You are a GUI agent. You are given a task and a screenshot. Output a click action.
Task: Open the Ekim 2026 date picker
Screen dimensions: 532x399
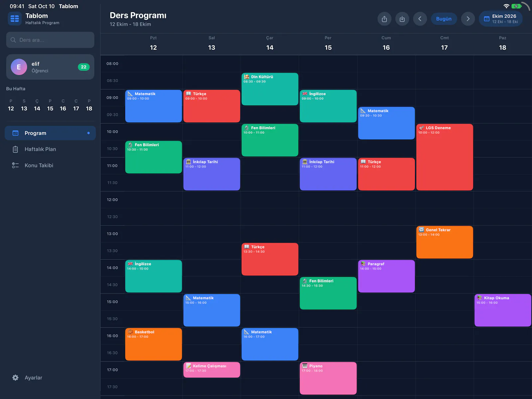click(x=501, y=19)
